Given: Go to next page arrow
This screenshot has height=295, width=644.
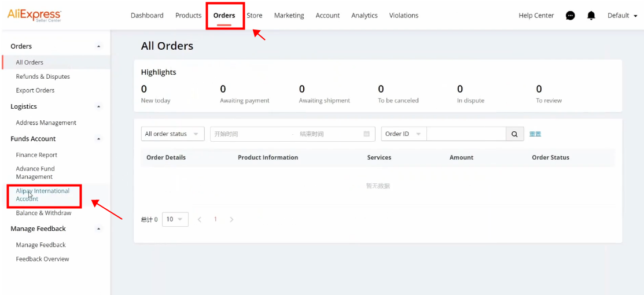Looking at the screenshot, I should 231,219.
